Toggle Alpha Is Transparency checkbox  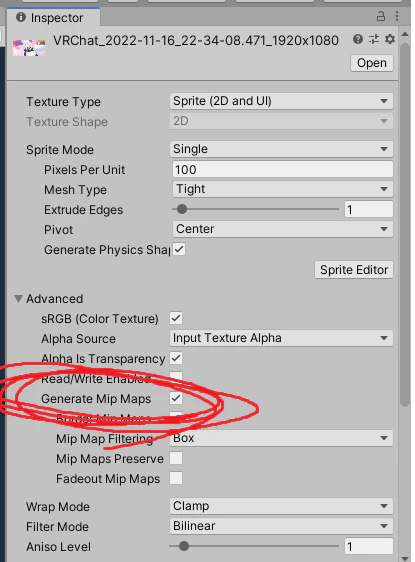[x=176, y=358]
